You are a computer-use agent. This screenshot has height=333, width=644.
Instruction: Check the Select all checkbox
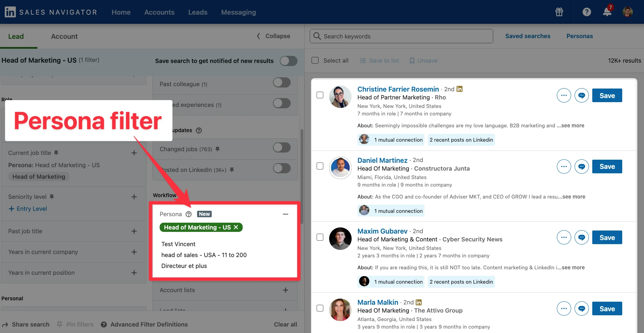click(x=315, y=60)
